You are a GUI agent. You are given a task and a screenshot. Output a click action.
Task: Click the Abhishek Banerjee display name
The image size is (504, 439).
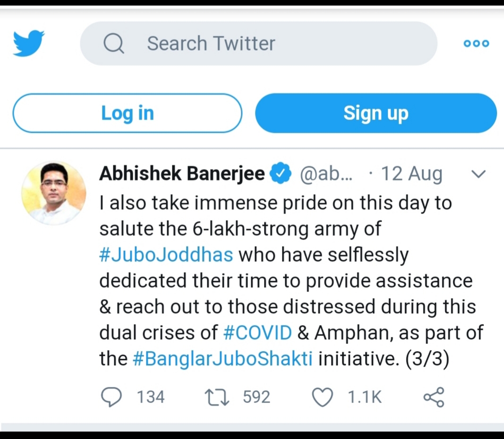[182, 174]
